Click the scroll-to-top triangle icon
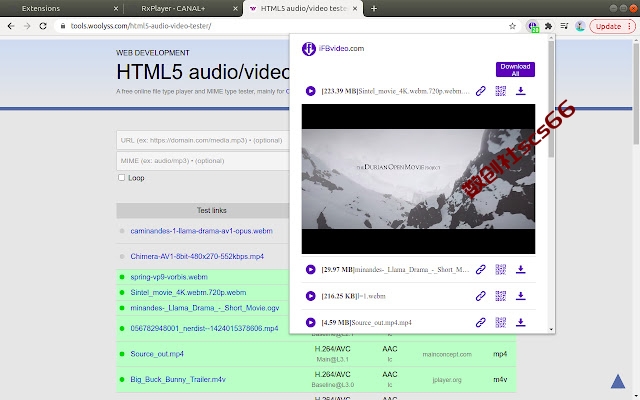The height and width of the screenshot is (400, 640). pyautogui.click(x=618, y=381)
